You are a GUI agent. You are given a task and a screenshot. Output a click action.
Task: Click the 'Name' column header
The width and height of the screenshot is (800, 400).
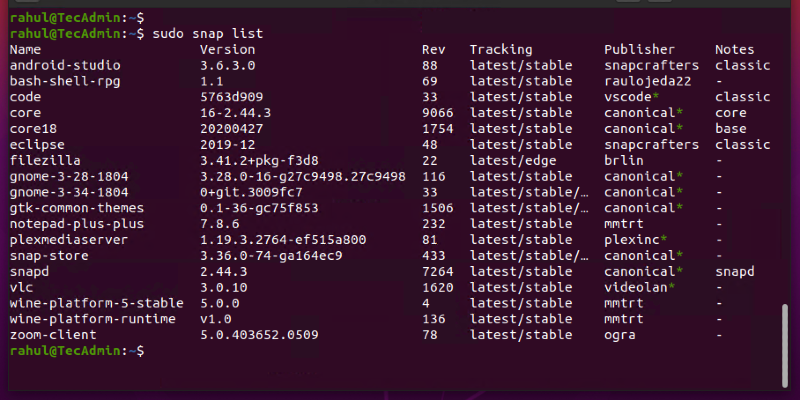click(x=26, y=50)
